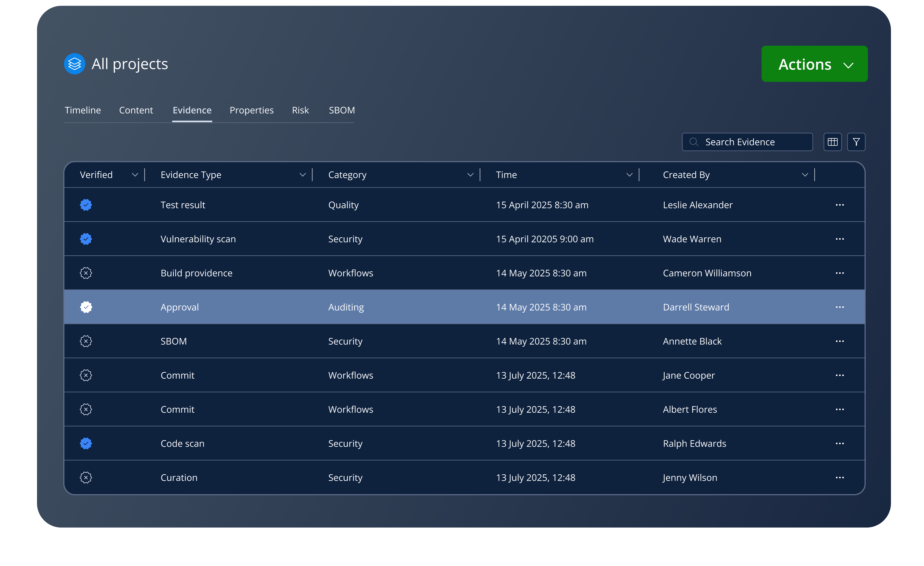The height and width of the screenshot is (566, 924).
Task: Open three-dot menu for Darrell Steward row
Action: point(840,307)
